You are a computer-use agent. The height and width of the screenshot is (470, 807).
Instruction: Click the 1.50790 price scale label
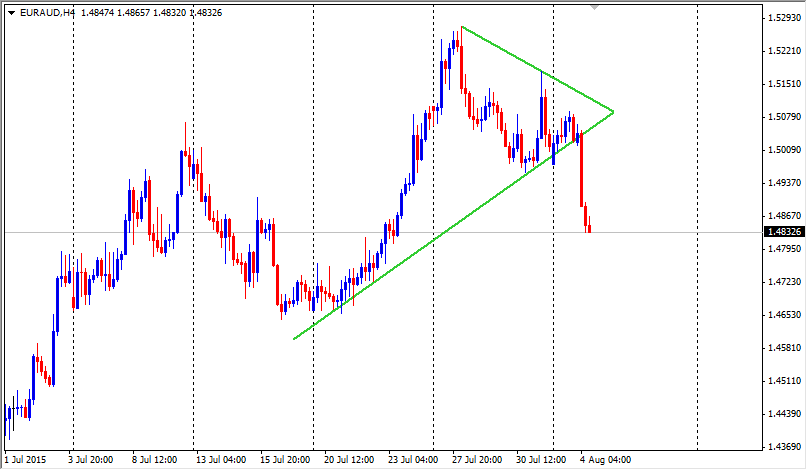pyautogui.click(x=784, y=117)
